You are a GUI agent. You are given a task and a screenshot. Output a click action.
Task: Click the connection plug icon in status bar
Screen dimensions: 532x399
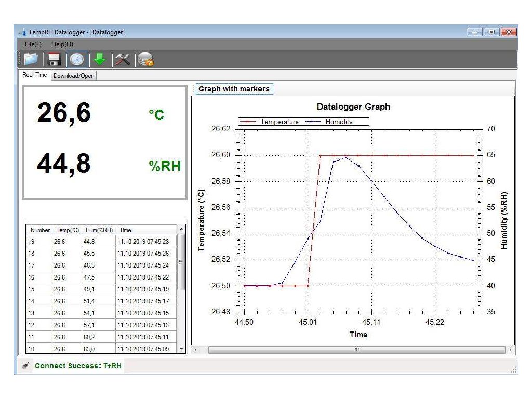[25, 366]
